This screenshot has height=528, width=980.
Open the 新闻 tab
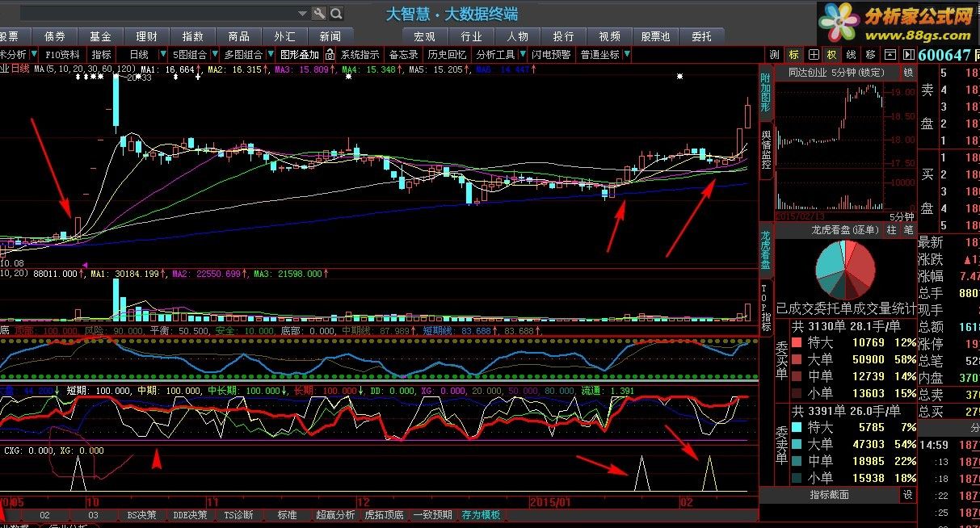click(330, 36)
